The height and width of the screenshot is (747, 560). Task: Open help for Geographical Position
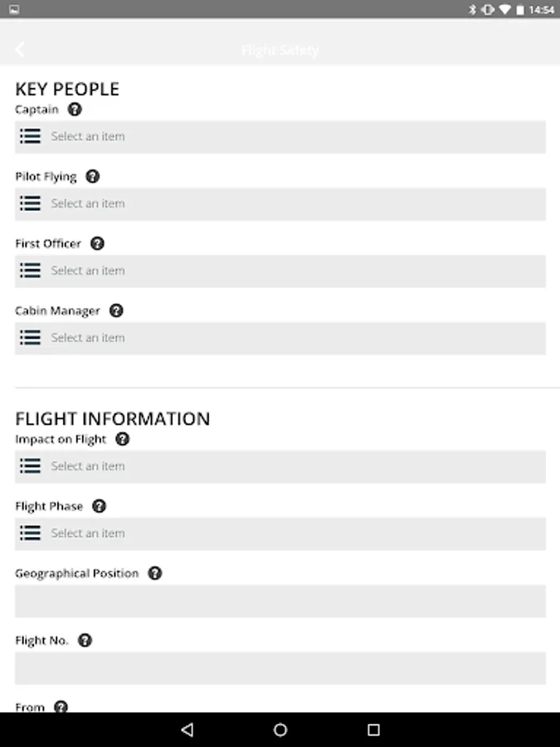coord(155,574)
